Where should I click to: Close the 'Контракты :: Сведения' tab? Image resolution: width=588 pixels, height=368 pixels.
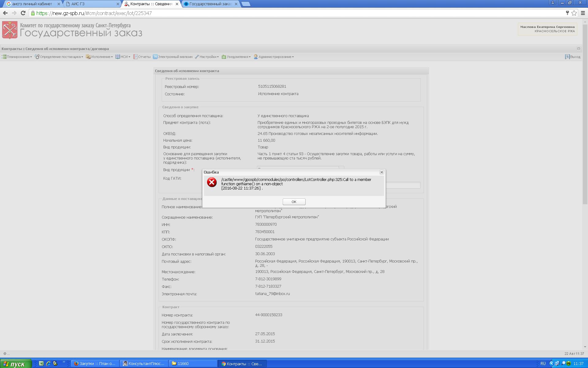coord(177,4)
